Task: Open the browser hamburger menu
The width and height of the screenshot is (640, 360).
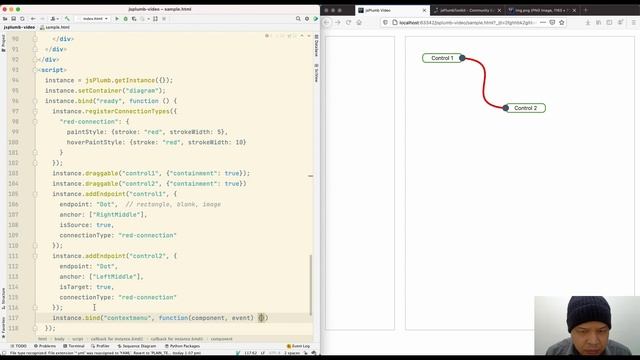Action: (633, 23)
